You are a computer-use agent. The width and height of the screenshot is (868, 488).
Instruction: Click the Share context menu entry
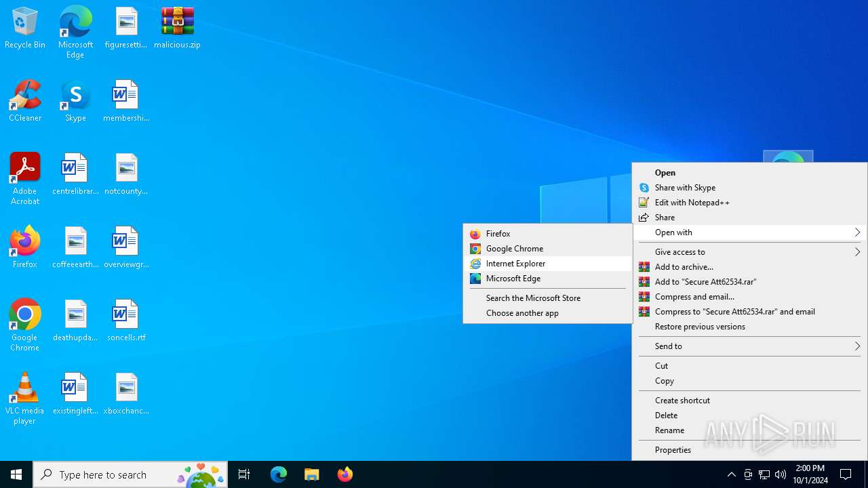click(x=750, y=218)
